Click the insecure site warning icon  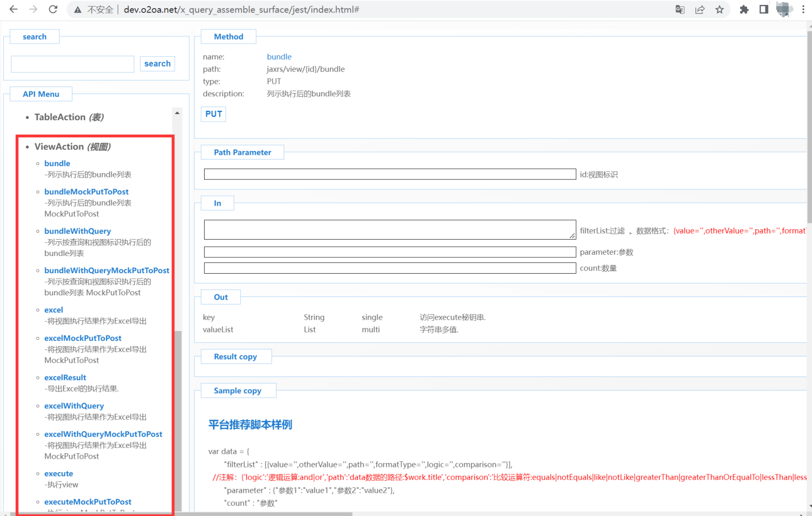(x=78, y=10)
